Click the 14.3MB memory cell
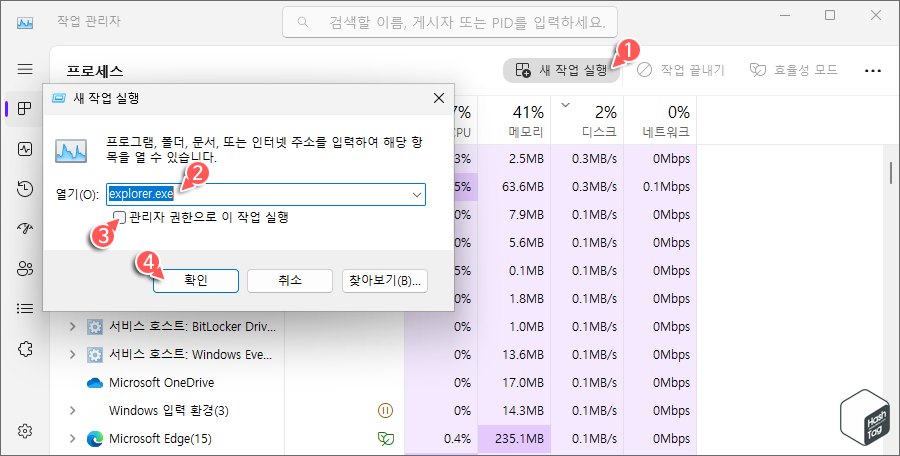 [514, 411]
